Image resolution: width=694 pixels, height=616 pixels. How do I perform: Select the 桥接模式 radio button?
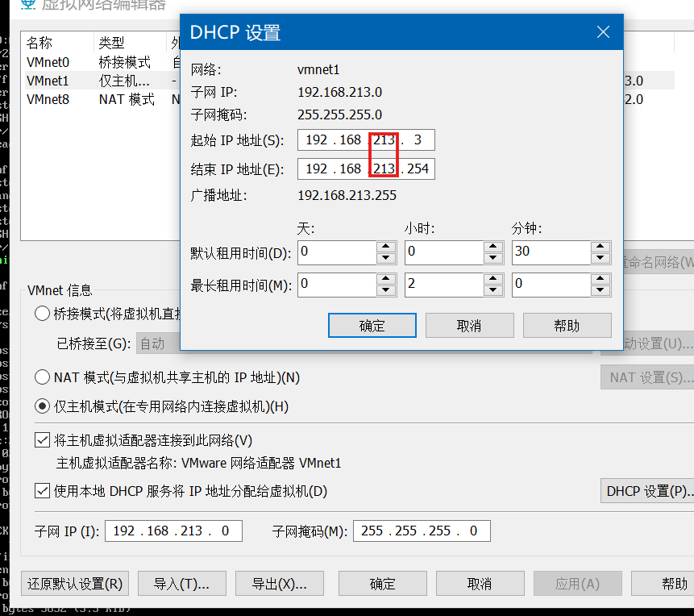pyautogui.click(x=42, y=314)
